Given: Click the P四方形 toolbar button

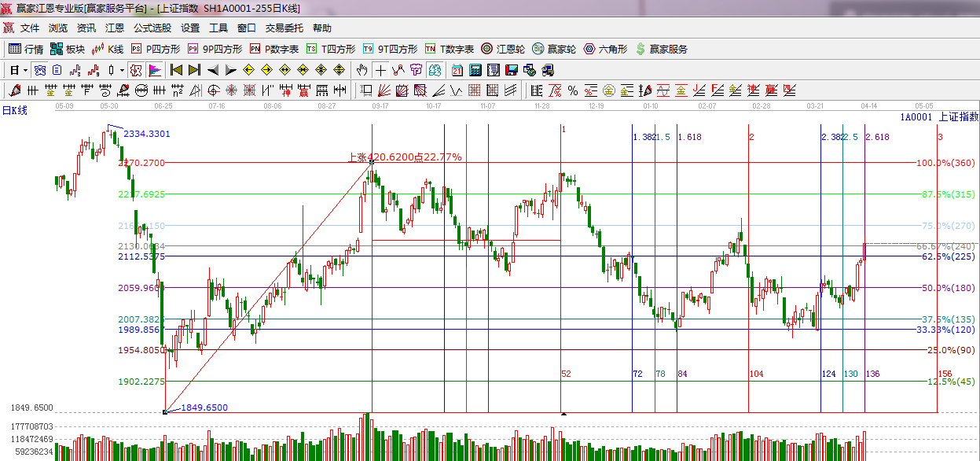Looking at the screenshot, I should 155,49.
